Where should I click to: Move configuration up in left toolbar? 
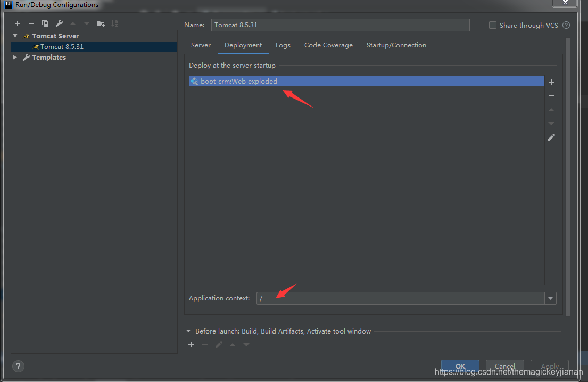[x=73, y=23]
